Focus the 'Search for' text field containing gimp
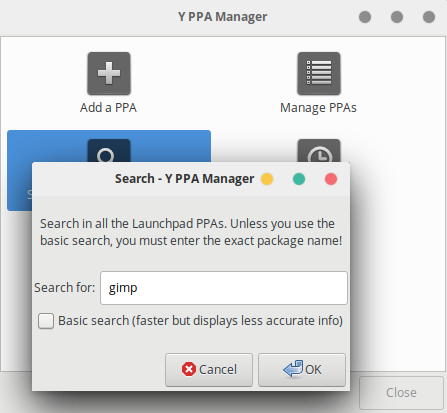 (224, 288)
